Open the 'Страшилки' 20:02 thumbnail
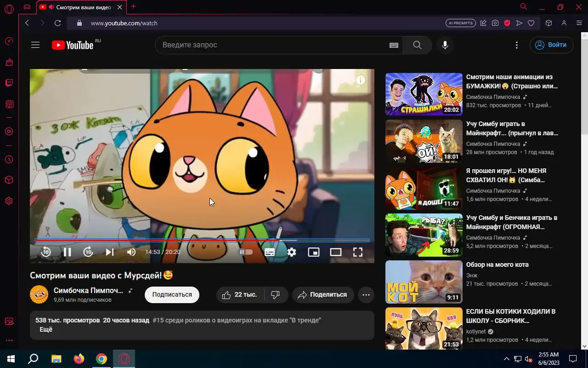588x368 pixels. coord(424,94)
